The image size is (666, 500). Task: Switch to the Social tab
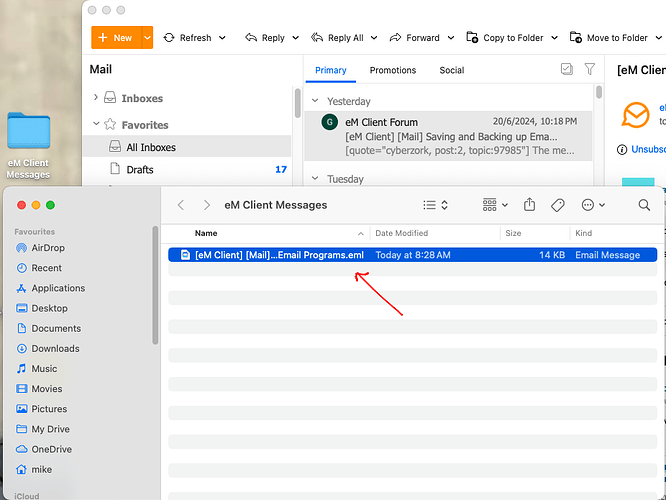click(x=452, y=70)
